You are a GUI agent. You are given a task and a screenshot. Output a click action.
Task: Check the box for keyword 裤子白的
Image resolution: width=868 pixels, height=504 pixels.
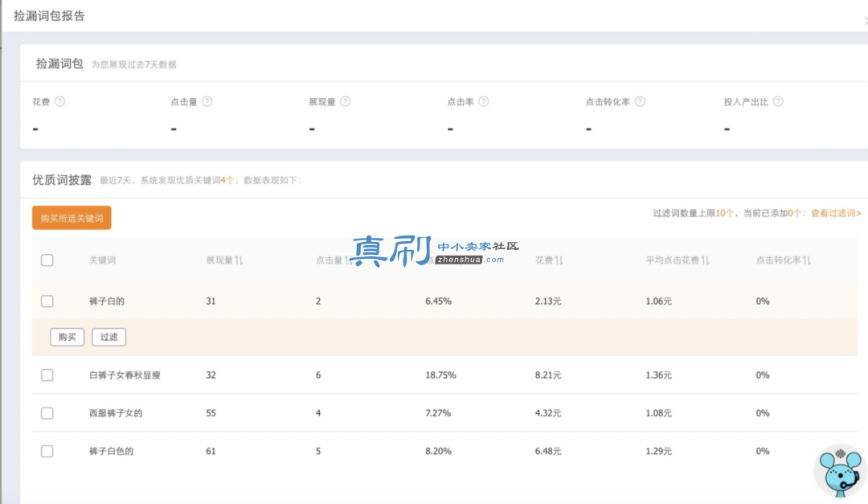click(x=47, y=301)
